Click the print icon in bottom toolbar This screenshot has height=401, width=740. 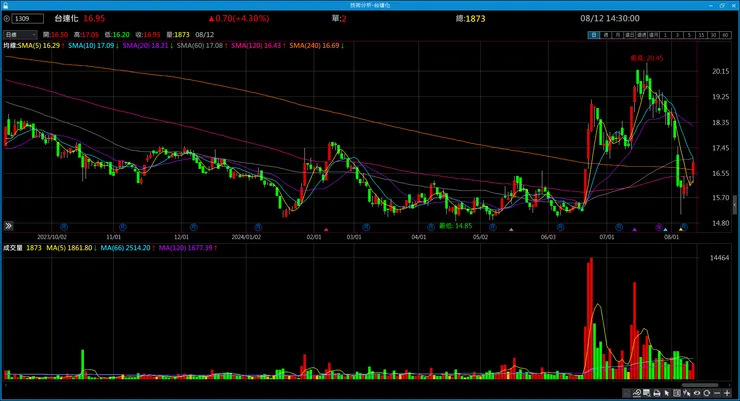(657, 393)
